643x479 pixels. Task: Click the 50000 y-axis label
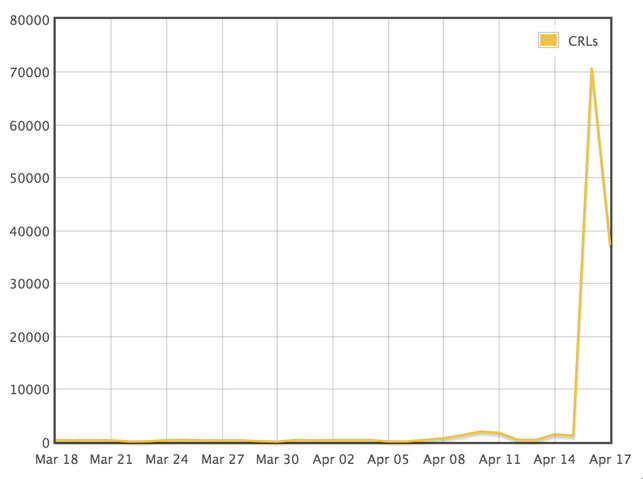point(24,179)
